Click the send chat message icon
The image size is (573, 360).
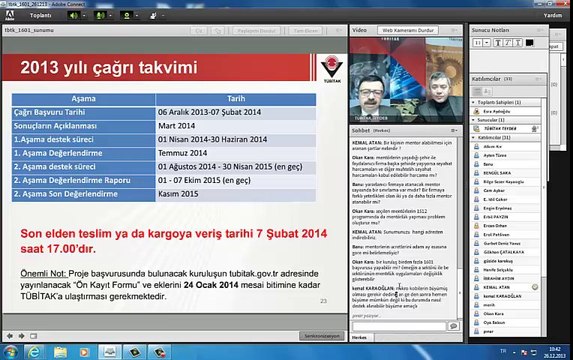pos(454,326)
